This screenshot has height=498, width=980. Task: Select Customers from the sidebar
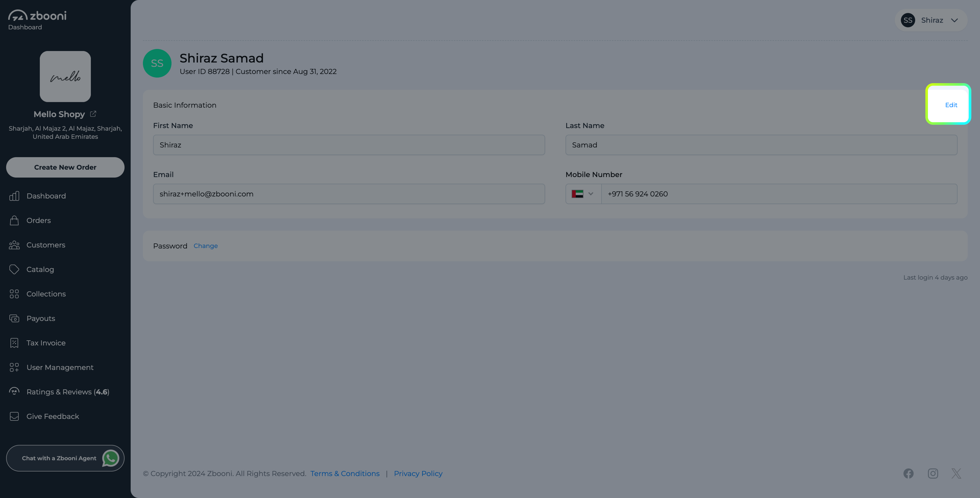pos(46,245)
